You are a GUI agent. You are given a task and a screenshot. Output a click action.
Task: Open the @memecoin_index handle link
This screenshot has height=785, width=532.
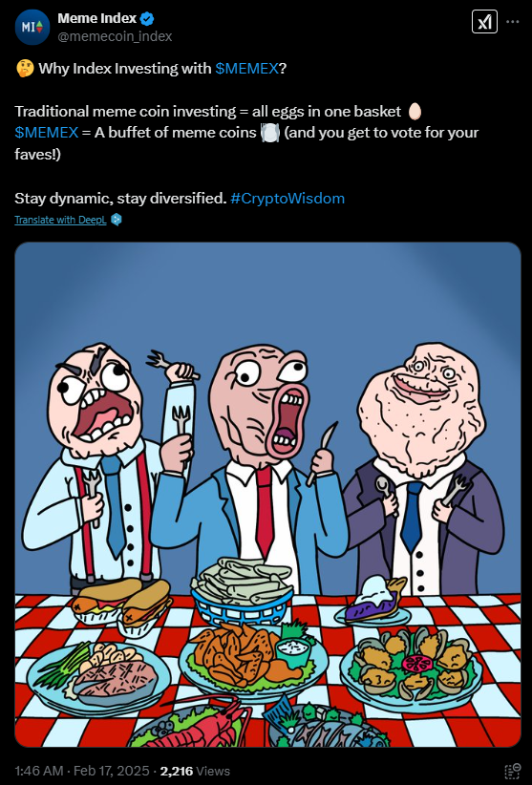[115, 36]
